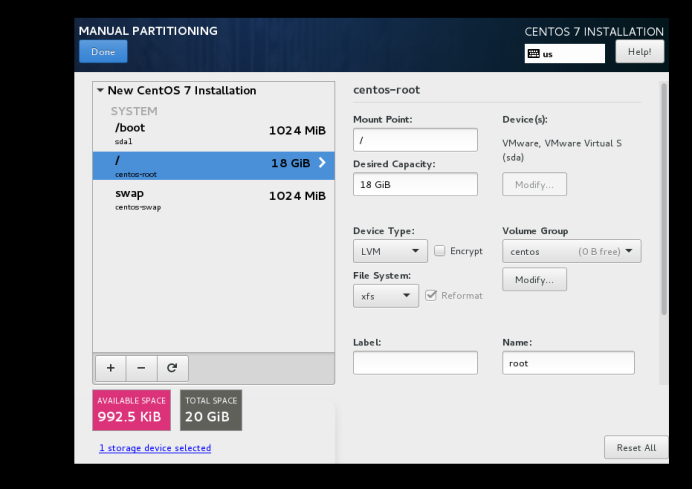Open the Help! button
Image resolution: width=693 pixels, height=490 pixels.
(640, 52)
